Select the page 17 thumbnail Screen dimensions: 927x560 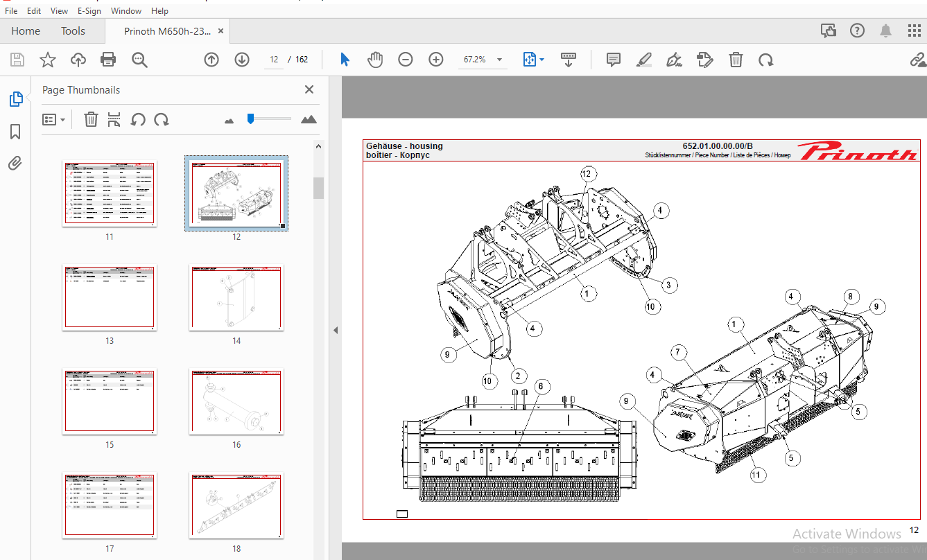pyautogui.click(x=110, y=505)
